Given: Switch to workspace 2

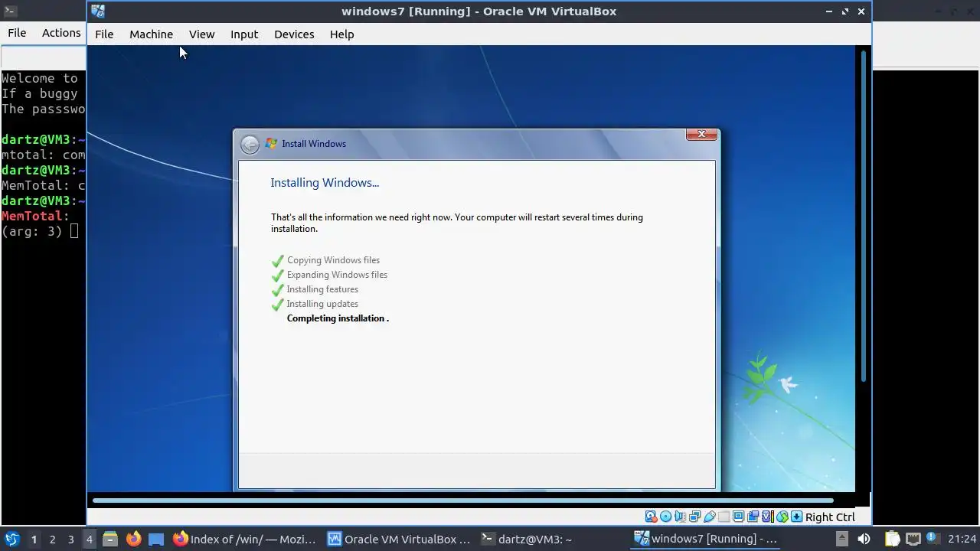Looking at the screenshot, I should click(x=52, y=539).
